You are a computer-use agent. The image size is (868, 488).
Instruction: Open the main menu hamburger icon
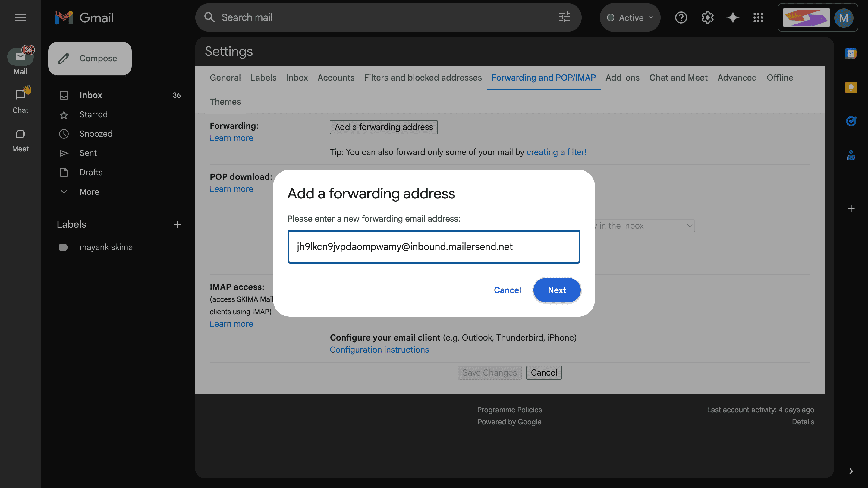click(20, 17)
